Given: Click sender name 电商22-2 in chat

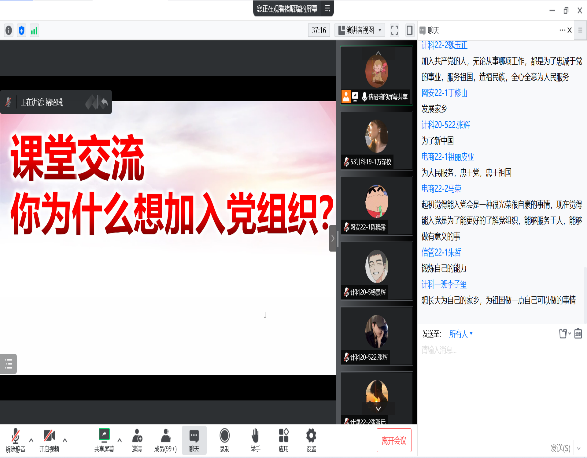Looking at the screenshot, I should [441, 188].
